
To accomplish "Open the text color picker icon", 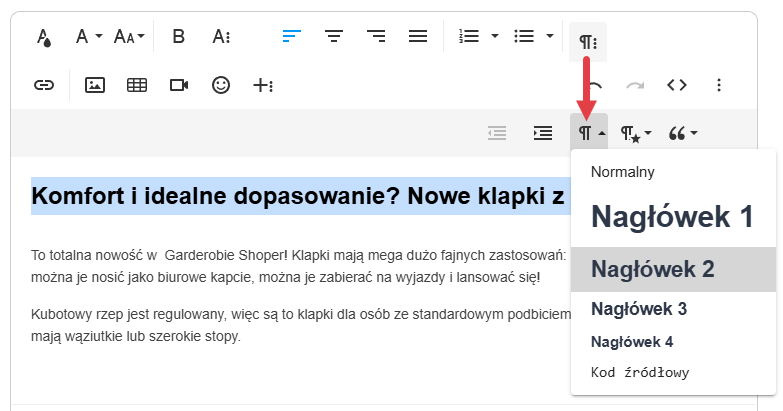I will click(44, 37).
